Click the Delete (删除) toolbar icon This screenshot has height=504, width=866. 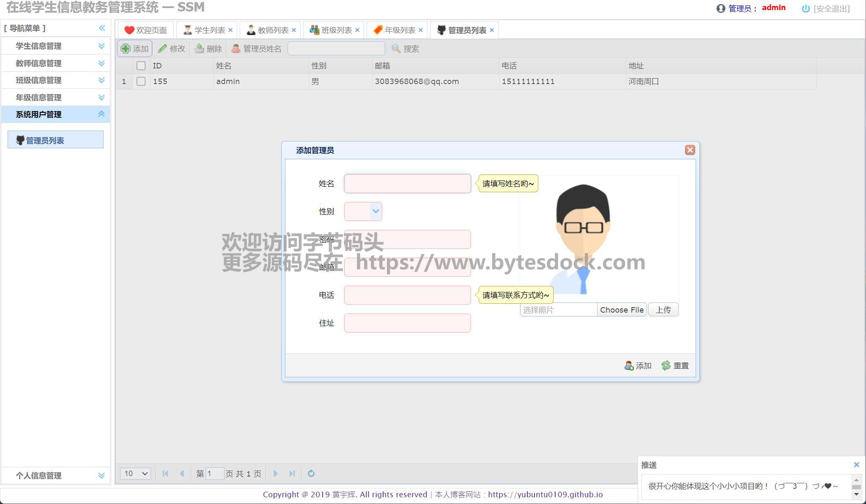[199, 49]
